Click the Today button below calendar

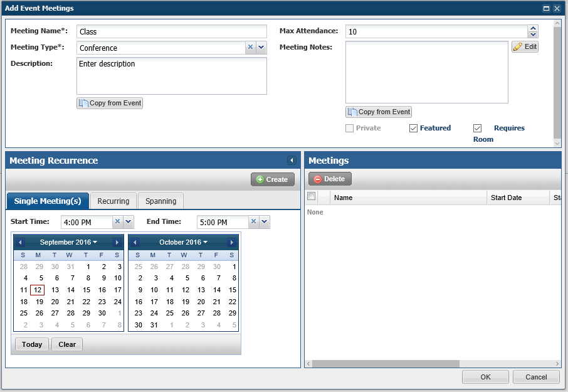tap(31, 344)
